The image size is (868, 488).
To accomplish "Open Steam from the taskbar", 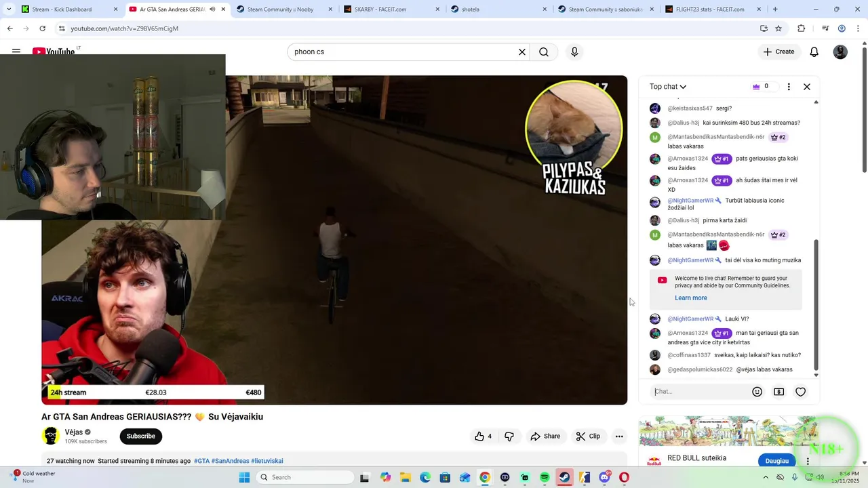I will [x=564, y=478].
